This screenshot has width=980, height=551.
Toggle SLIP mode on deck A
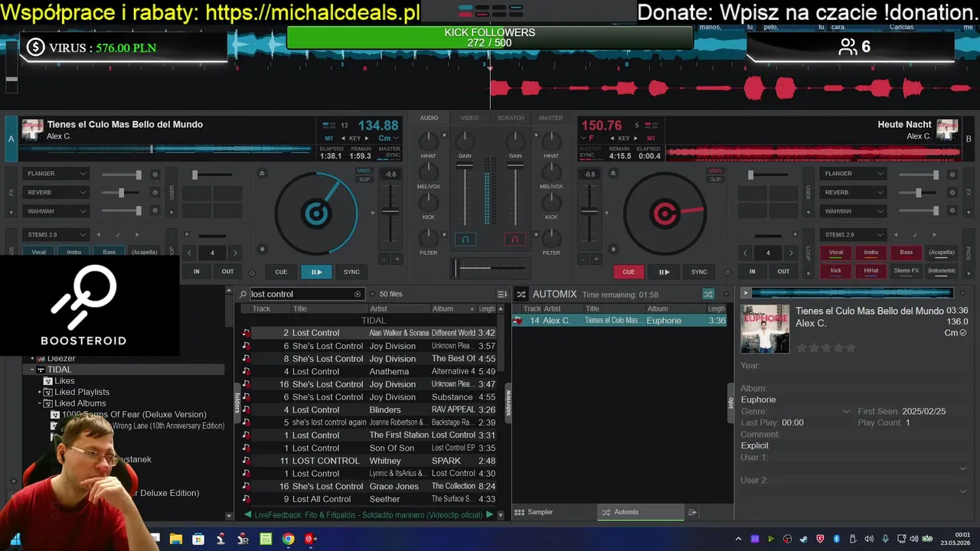(364, 179)
